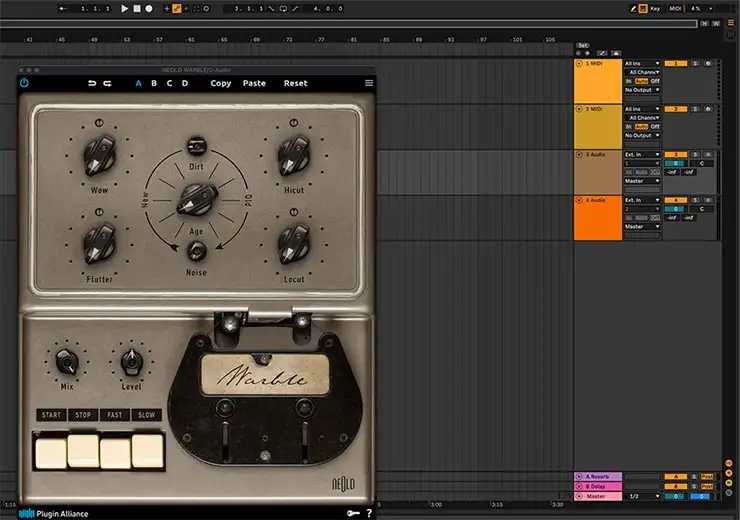The image size is (740, 520).
Task: Push the white key under SLOW
Action: click(148, 451)
